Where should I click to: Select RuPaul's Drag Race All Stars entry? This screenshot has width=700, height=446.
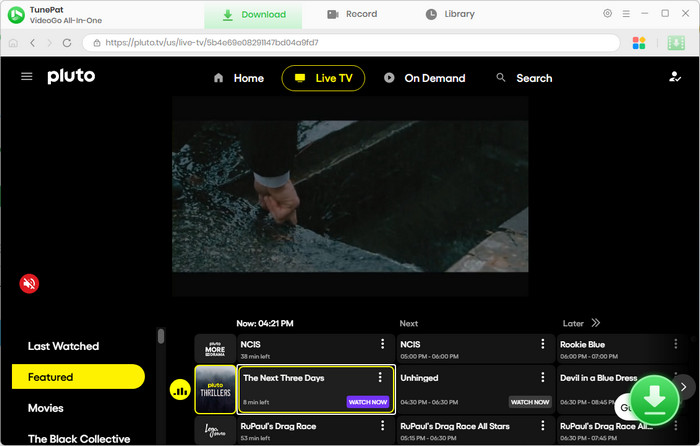click(x=476, y=430)
